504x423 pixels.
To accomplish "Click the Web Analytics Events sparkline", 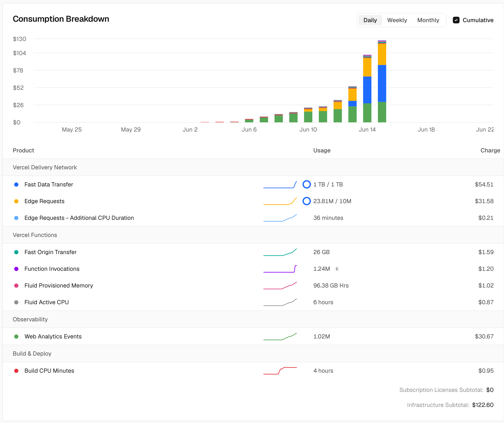I will [280, 337].
